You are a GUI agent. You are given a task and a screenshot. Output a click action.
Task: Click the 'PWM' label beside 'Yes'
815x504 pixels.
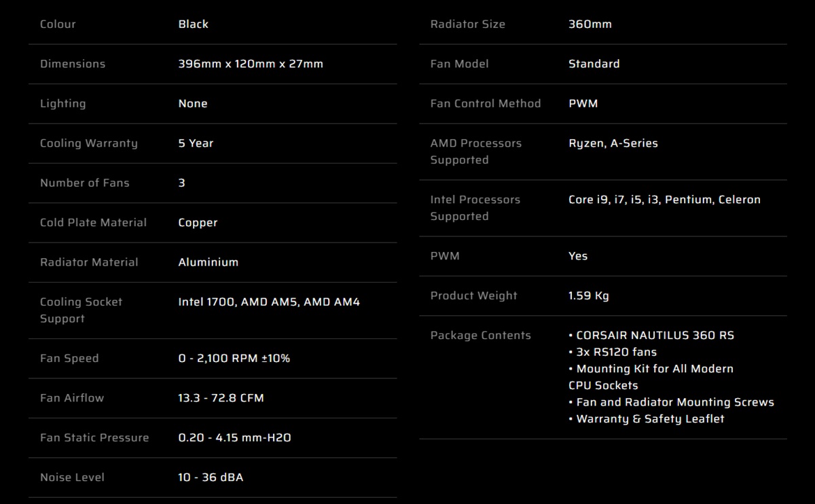446,256
